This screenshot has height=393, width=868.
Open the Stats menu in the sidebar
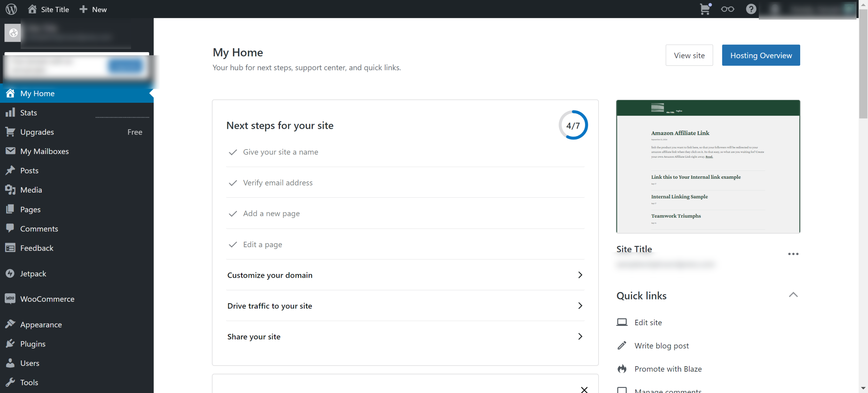coord(28,113)
